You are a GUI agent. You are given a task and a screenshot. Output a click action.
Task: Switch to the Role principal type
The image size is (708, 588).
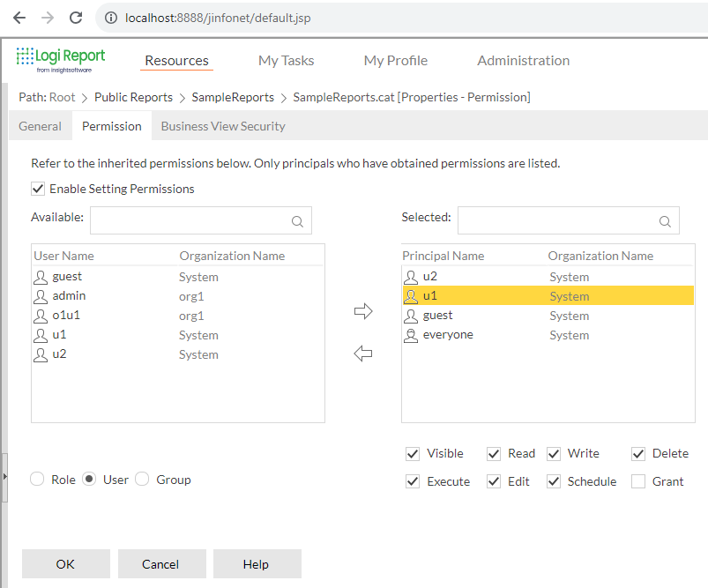coord(36,479)
